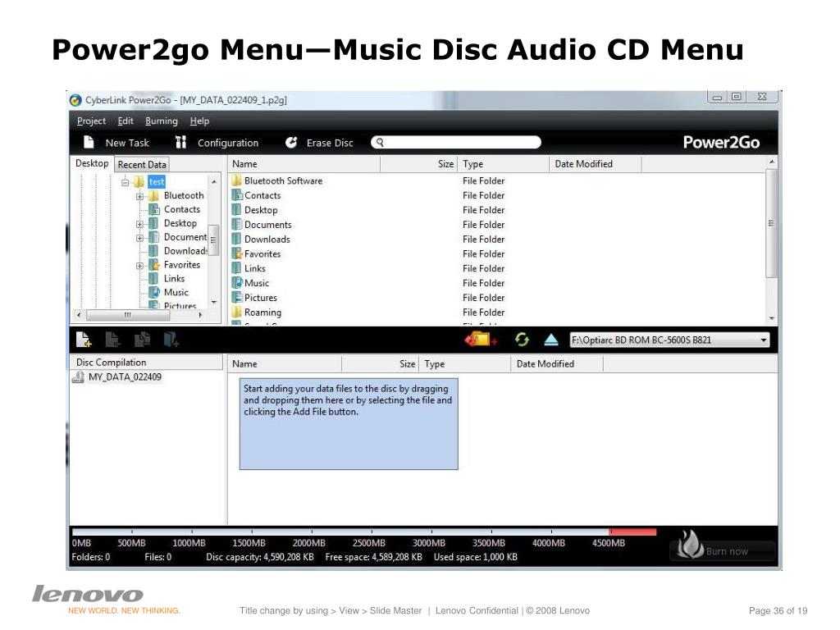The image size is (840, 630).
Task: Open the Optiarc BD ROM drive dropdown
Action: click(x=764, y=340)
